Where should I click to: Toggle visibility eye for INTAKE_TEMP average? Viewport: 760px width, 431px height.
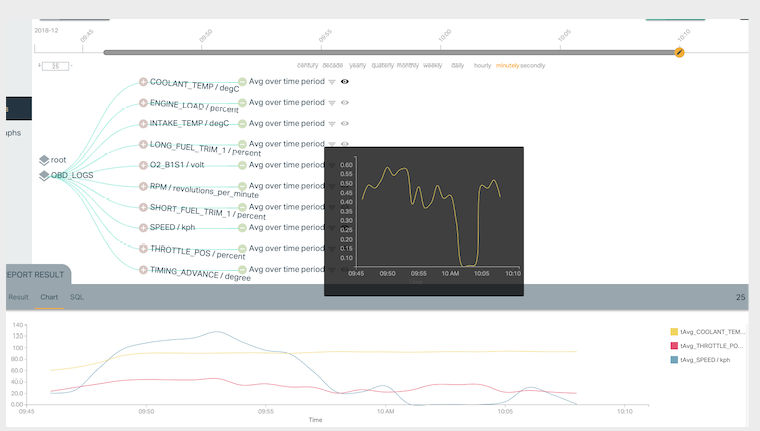[345, 123]
